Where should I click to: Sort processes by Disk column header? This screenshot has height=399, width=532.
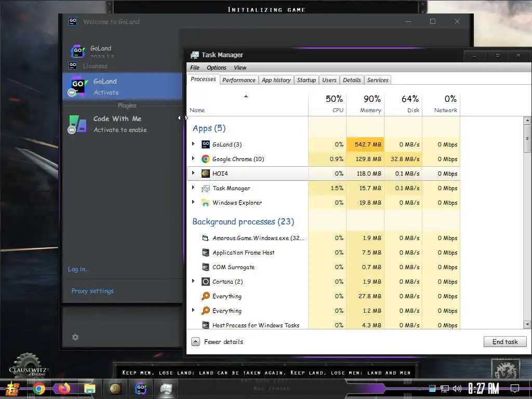click(x=403, y=103)
